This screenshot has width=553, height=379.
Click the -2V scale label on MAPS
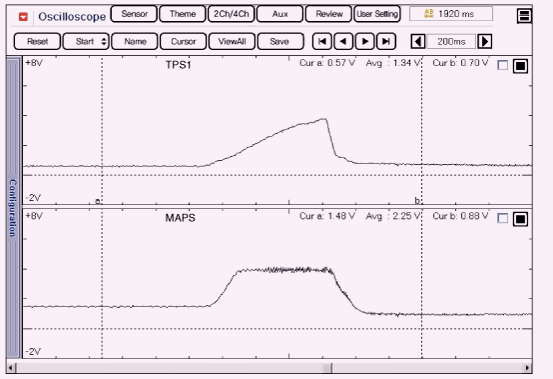pos(33,352)
